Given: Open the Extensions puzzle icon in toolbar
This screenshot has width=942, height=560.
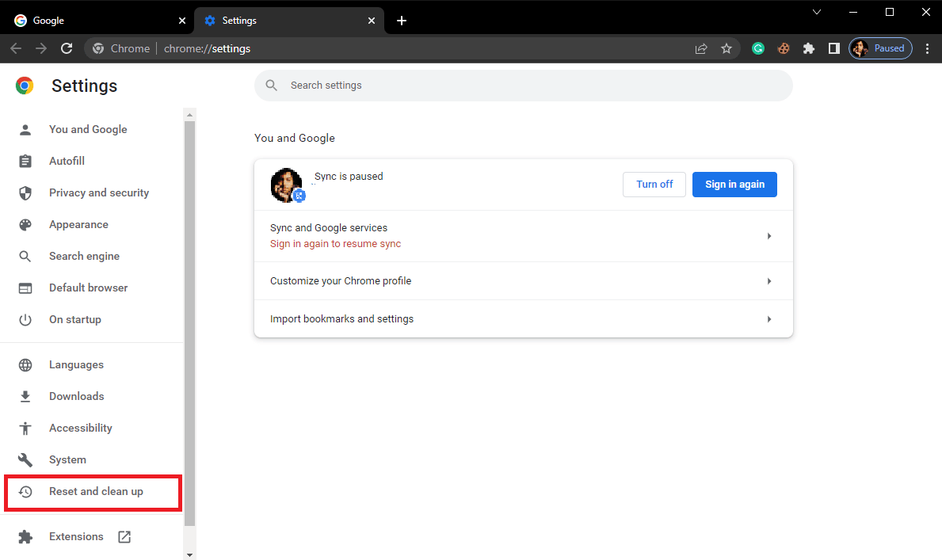Looking at the screenshot, I should (x=808, y=48).
